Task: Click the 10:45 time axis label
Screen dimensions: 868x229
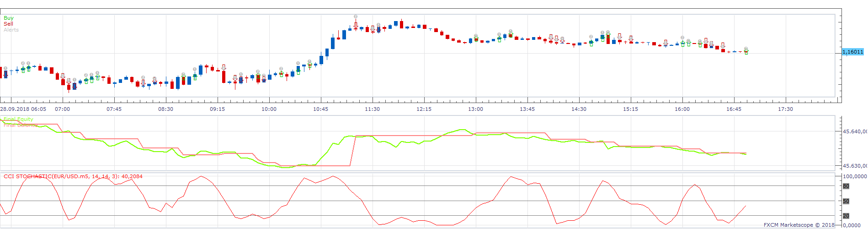Action: tap(321, 109)
